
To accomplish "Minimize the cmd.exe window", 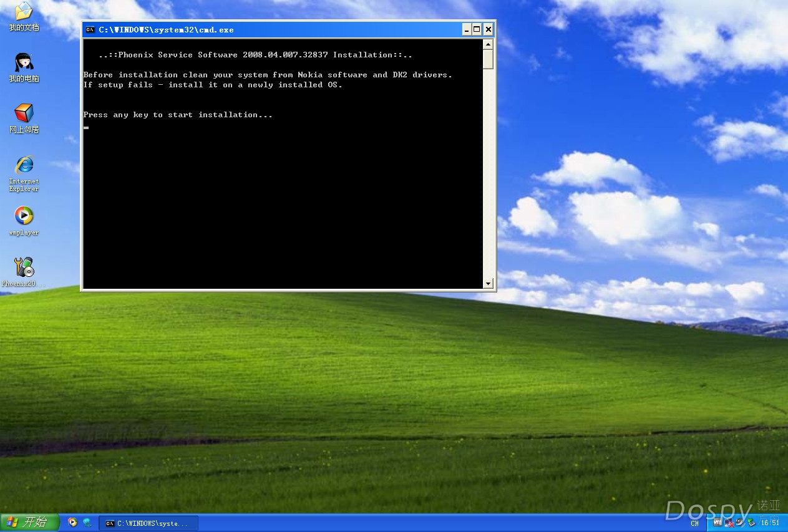I will tap(467, 29).
